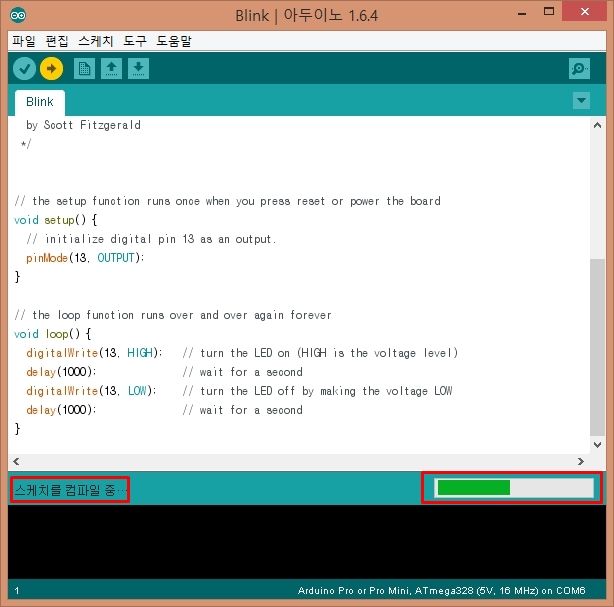Click the horizontal scroll right arrow
The height and width of the screenshot is (607, 614).
pos(581,461)
